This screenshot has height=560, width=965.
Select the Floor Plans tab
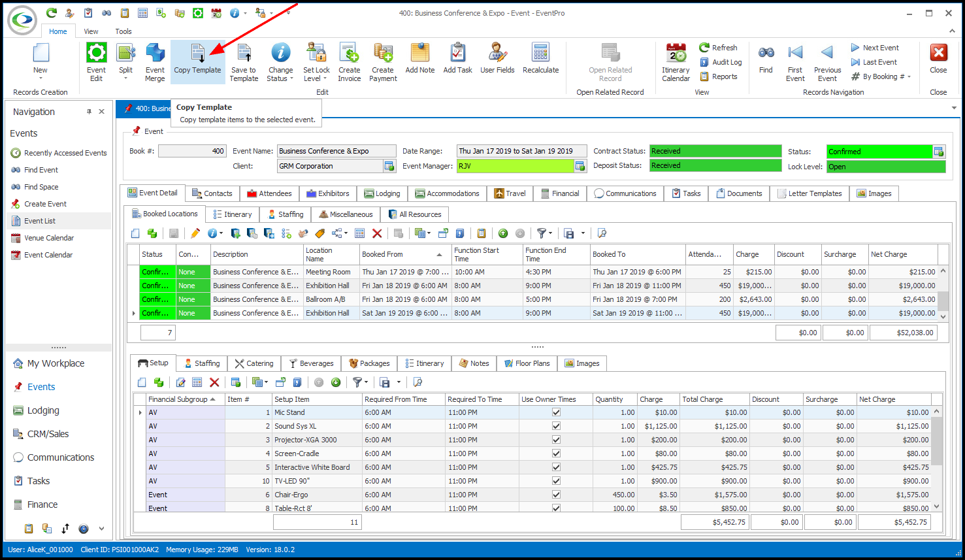tap(527, 363)
